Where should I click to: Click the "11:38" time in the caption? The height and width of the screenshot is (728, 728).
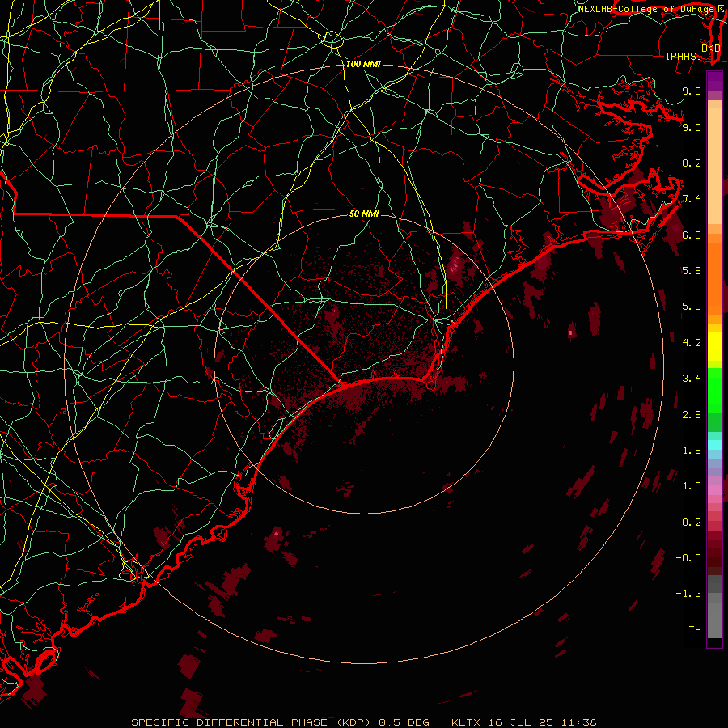[x=579, y=722]
